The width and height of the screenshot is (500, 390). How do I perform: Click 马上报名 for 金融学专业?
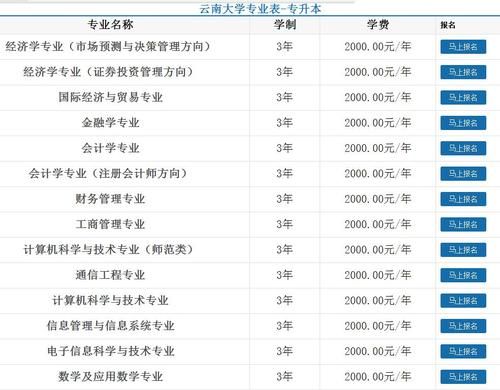coord(463,123)
